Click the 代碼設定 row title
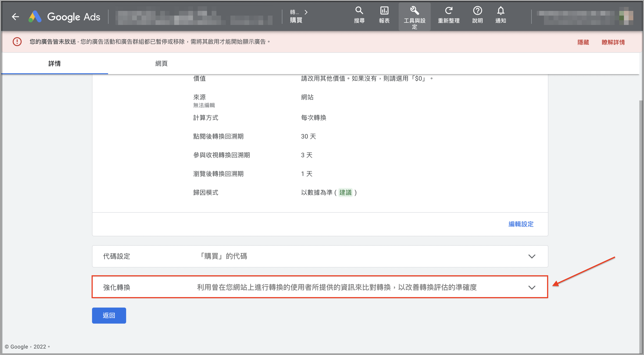The width and height of the screenshot is (644, 355). coord(117,256)
